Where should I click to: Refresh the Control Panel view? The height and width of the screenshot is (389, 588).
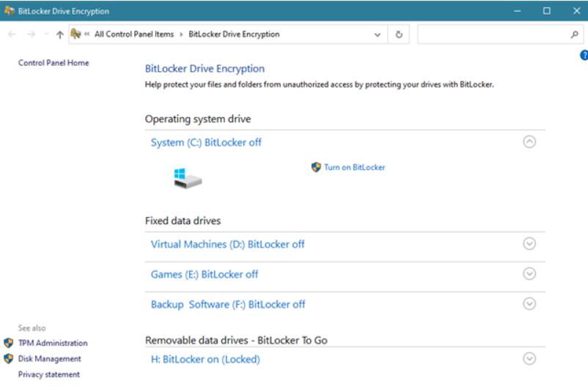(399, 34)
